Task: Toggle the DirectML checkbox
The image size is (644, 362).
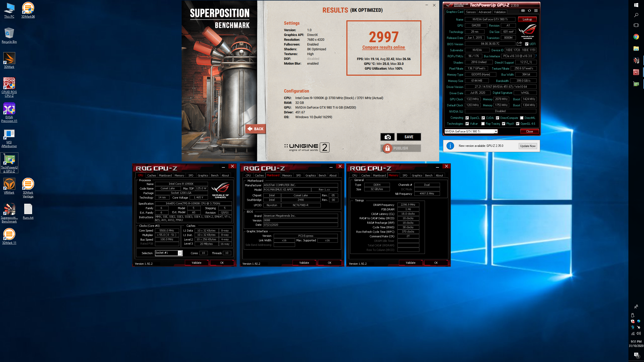Action: point(522,118)
